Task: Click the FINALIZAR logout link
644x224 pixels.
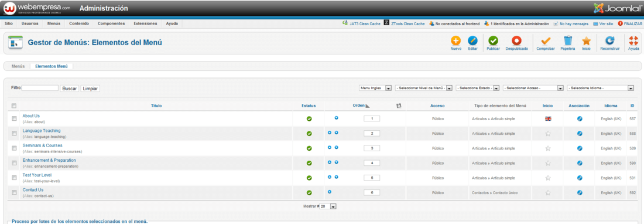Action: pyautogui.click(x=633, y=24)
